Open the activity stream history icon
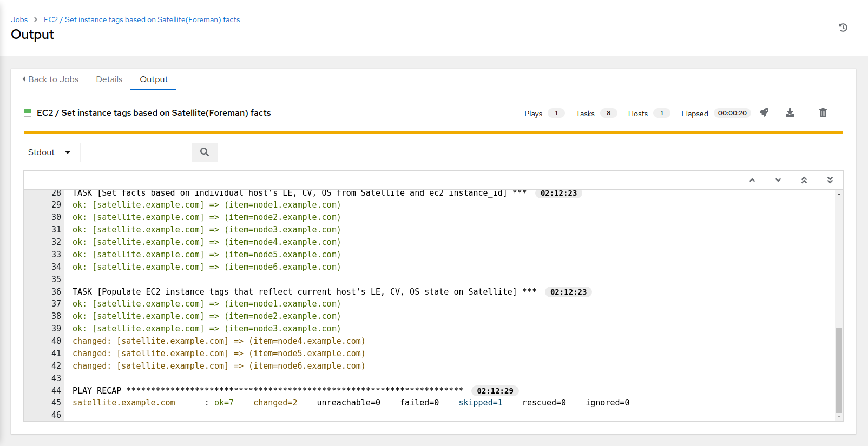The height and width of the screenshot is (446, 868). pyautogui.click(x=843, y=28)
